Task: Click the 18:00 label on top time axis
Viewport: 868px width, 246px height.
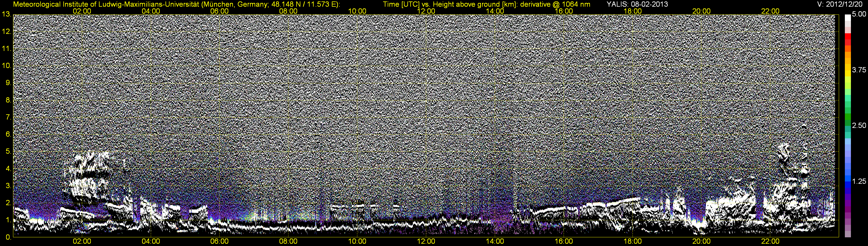Action: pyautogui.click(x=632, y=11)
